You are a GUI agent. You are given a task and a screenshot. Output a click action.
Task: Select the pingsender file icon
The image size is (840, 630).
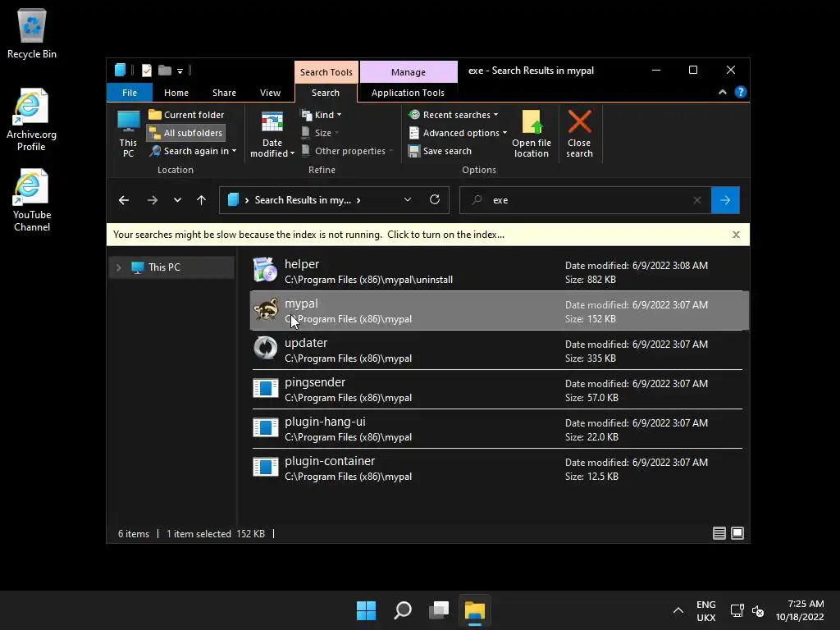(265, 388)
